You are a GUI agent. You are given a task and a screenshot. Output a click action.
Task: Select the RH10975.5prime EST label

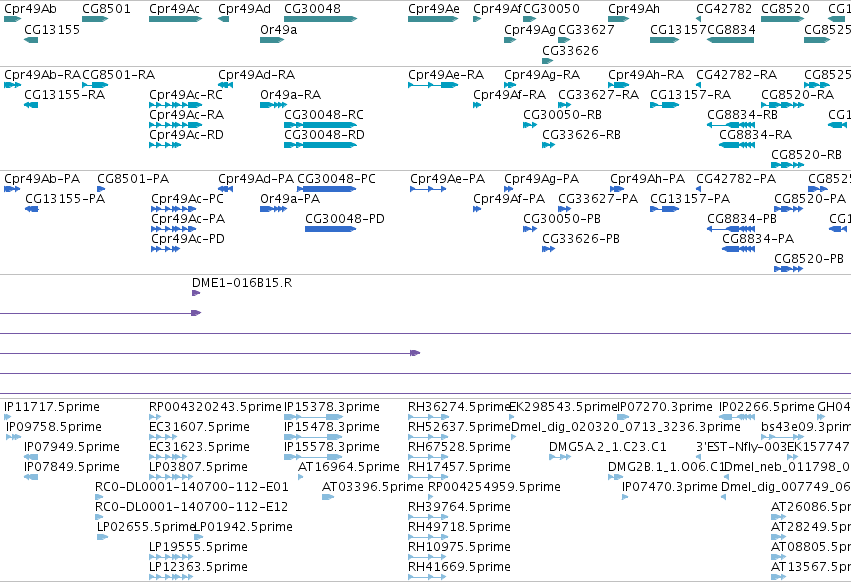(459, 547)
